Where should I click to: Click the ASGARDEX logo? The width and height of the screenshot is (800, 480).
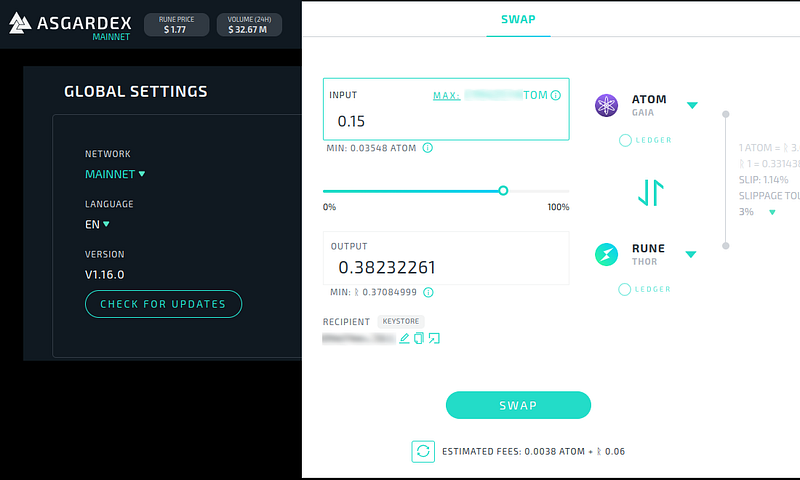pyautogui.click(x=70, y=24)
